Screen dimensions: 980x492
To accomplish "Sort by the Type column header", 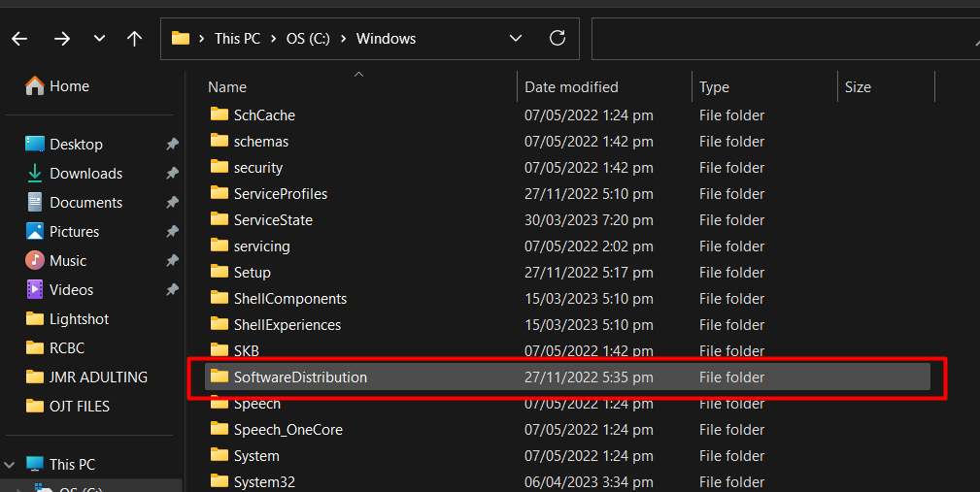I will click(715, 87).
